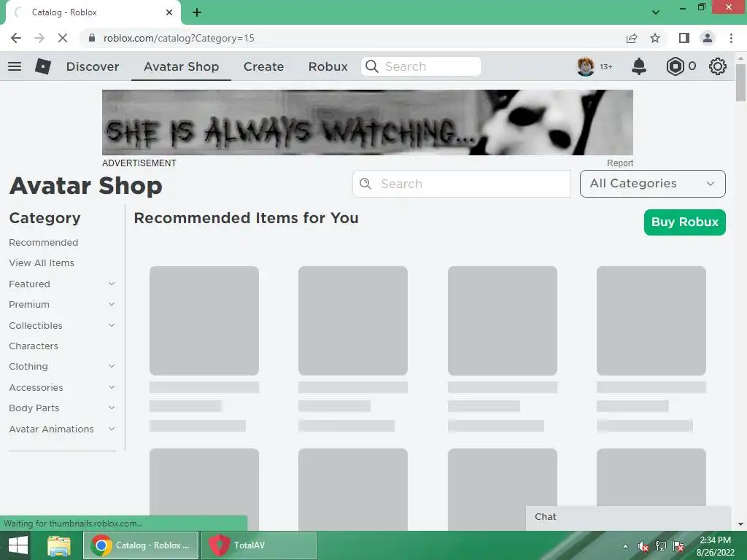The width and height of the screenshot is (747, 560).
Task: Focus the top navbar Search field
Action: tap(421, 66)
